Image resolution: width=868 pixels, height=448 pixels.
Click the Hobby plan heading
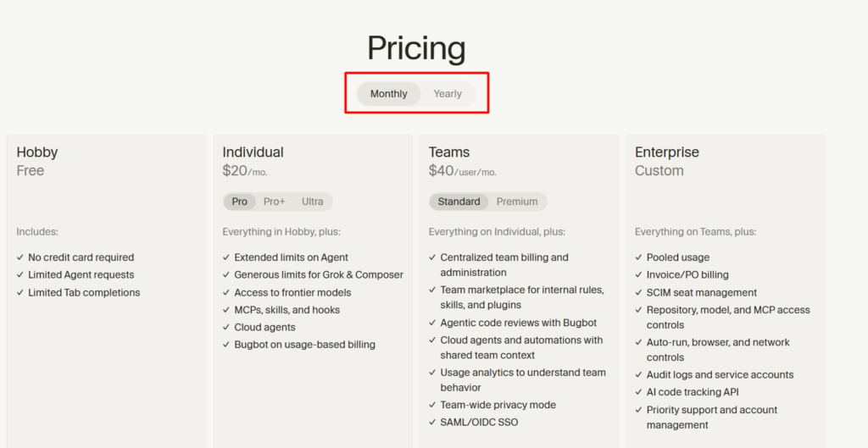click(37, 152)
